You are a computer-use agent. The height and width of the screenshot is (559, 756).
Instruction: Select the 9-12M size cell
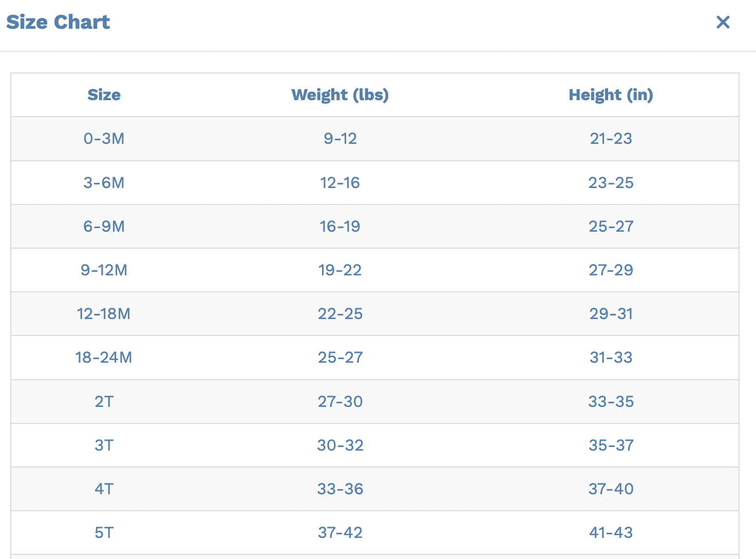(x=104, y=270)
